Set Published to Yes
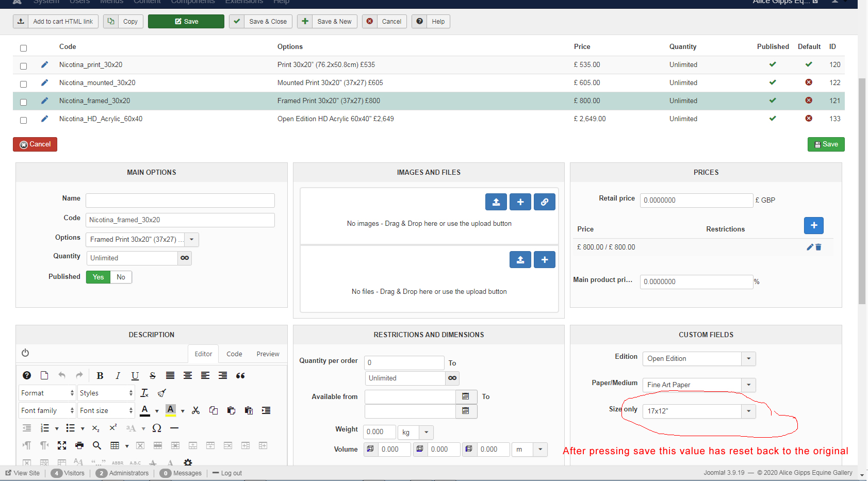 [98, 277]
